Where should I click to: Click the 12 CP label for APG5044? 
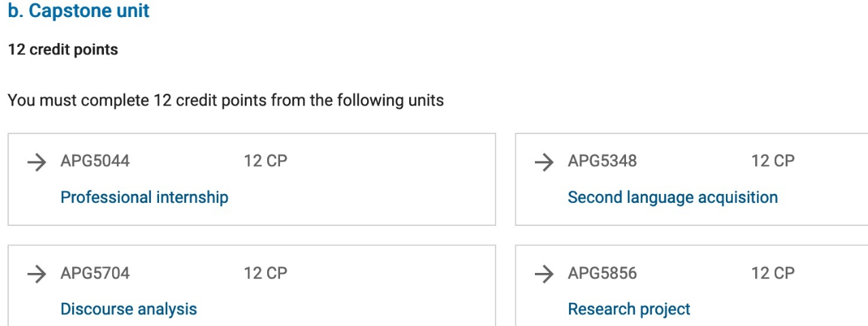pos(265,161)
